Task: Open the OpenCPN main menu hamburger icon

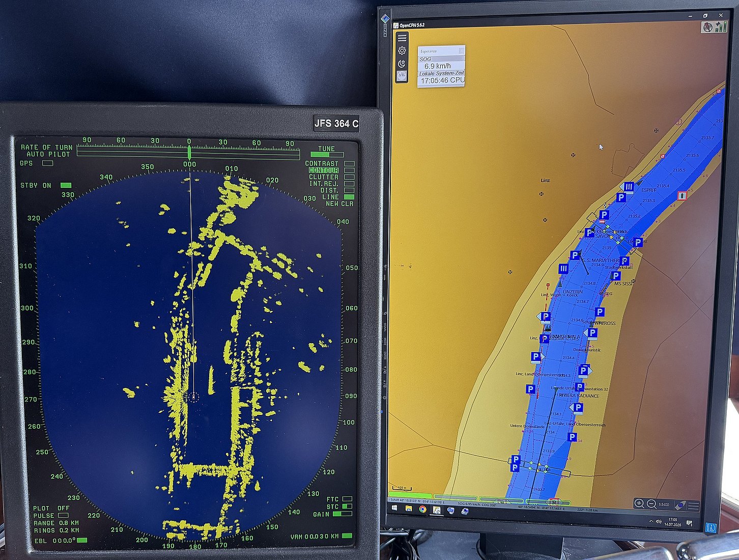Action: [x=402, y=38]
